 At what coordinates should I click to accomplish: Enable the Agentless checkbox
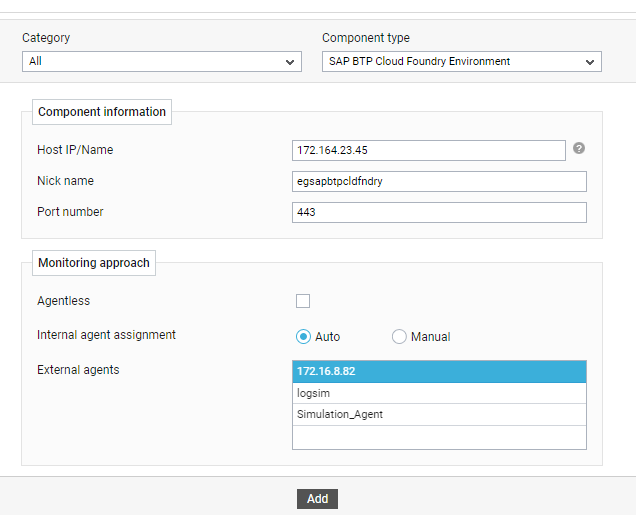click(303, 301)
